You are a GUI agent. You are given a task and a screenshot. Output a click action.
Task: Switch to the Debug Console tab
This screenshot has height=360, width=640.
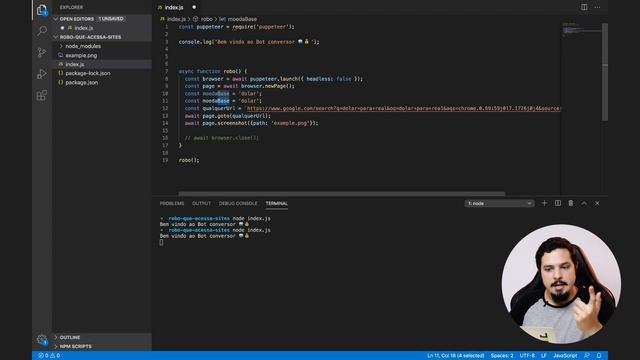(x=238, y=203)
